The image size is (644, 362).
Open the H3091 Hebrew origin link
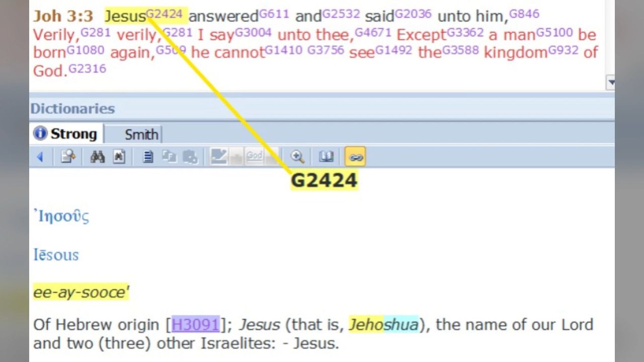click(195, 325)
